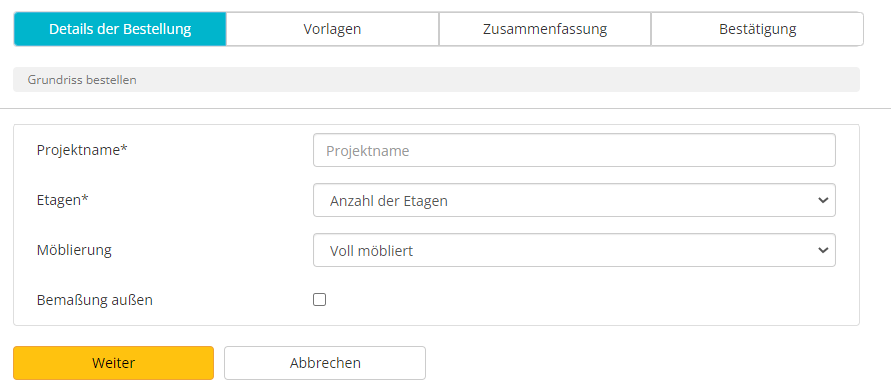Image resolution: width=891 pixels, height=390 pixels.
Task: Open the Details der Bestellung tab
Action: pos(120,29)
